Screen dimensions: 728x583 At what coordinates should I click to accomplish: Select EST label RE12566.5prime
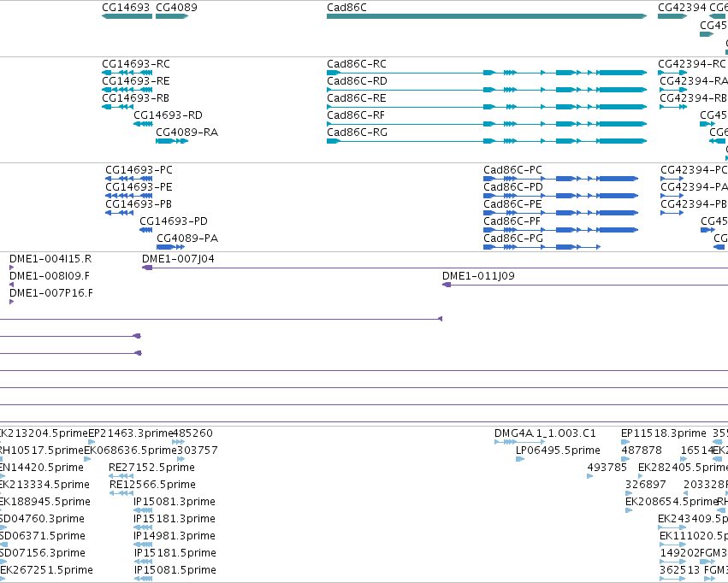point(153,486)
